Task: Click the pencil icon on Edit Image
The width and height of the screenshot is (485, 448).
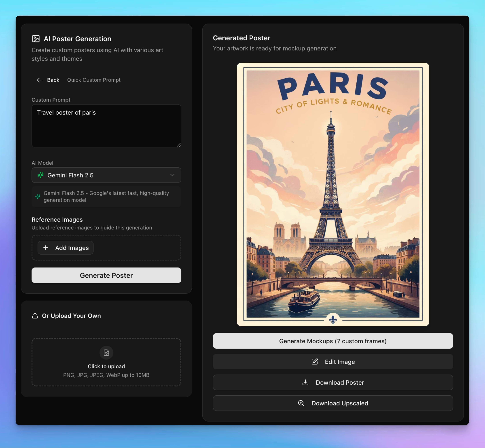Action: pos(314,362)
